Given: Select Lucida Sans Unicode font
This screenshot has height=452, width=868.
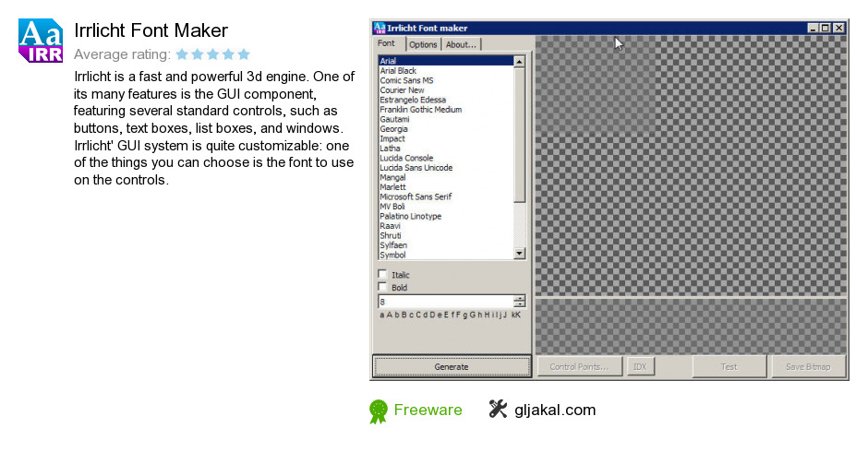Looking at the screenshot, I should click(x=446, y=168).
